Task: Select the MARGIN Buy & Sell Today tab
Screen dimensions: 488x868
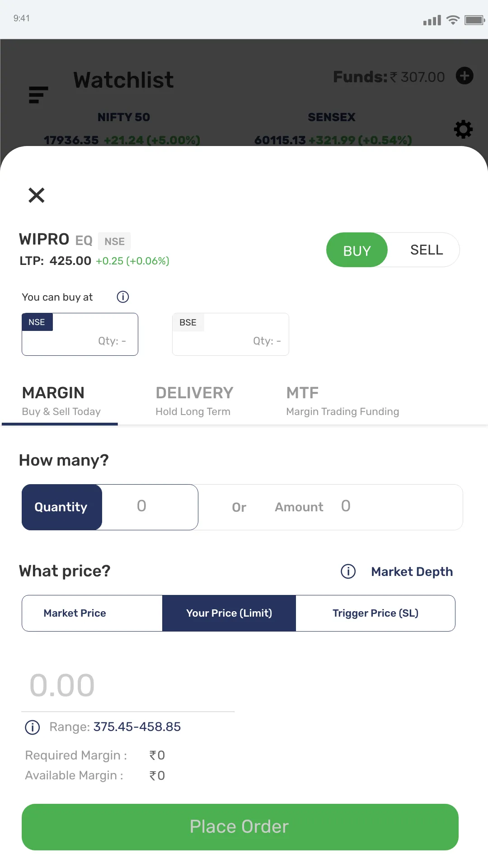Action: 60,400
